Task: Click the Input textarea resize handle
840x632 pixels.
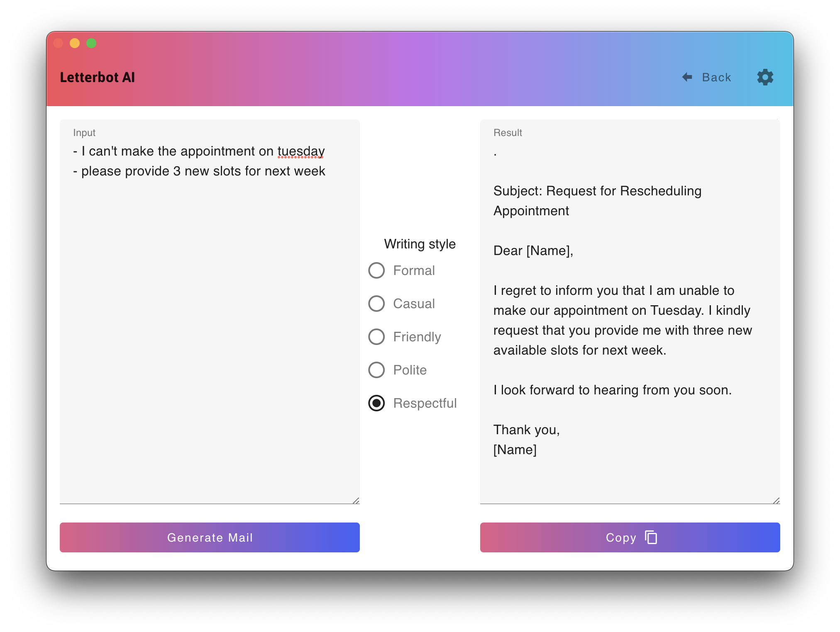Action: click(356, 501)
